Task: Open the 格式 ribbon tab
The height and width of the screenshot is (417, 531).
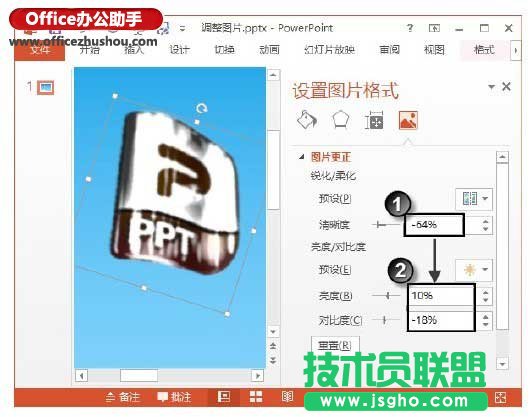Action: click(484, 50)
